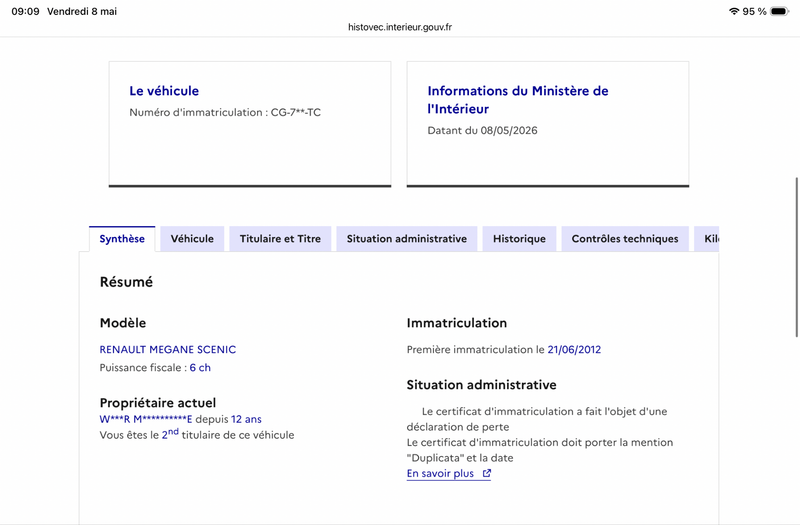
Task: Tap the 95 % battery percentage
Action: [x=755, y=11]
